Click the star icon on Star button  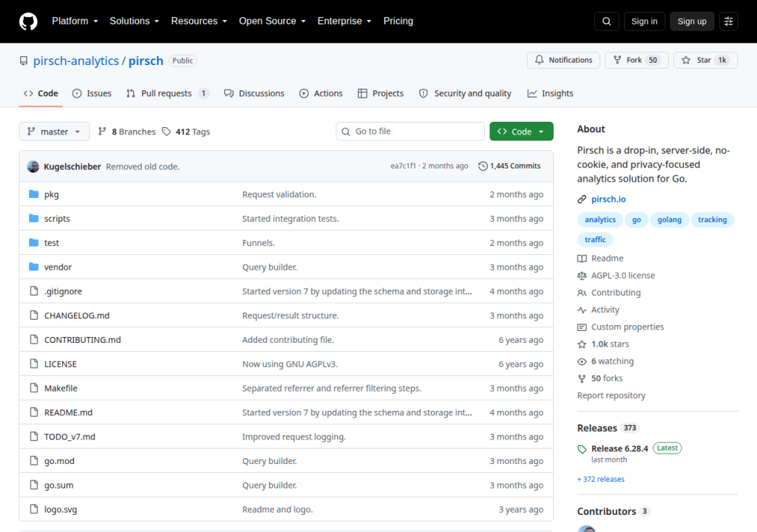686,60
